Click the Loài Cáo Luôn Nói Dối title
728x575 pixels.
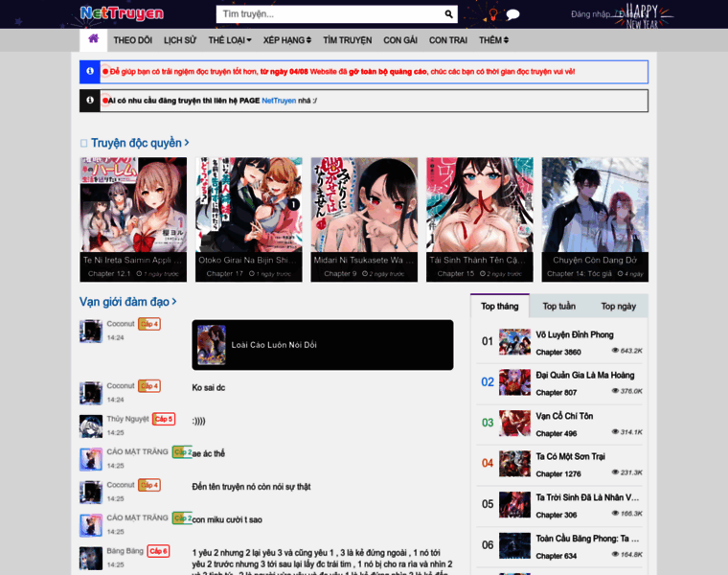pos(274,345)
